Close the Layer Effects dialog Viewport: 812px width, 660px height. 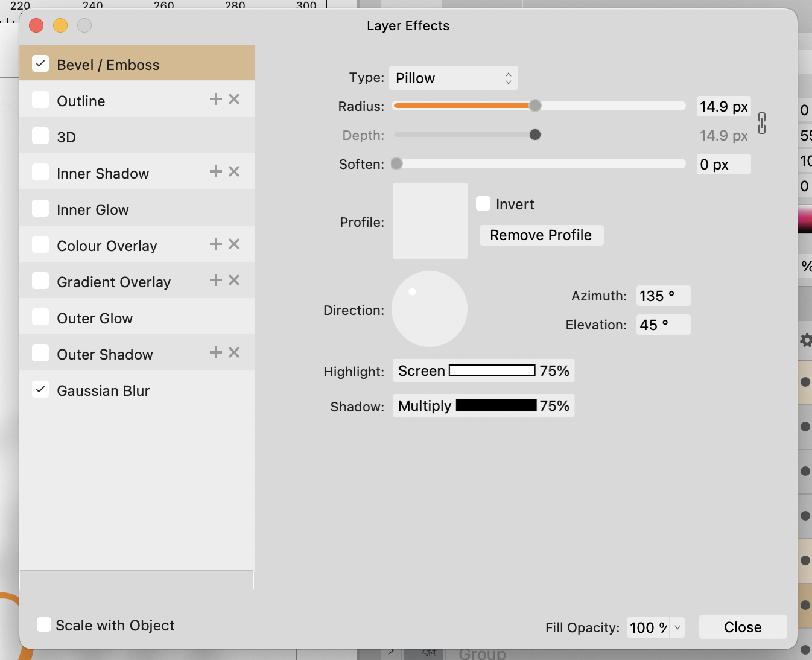coord(743,627)
